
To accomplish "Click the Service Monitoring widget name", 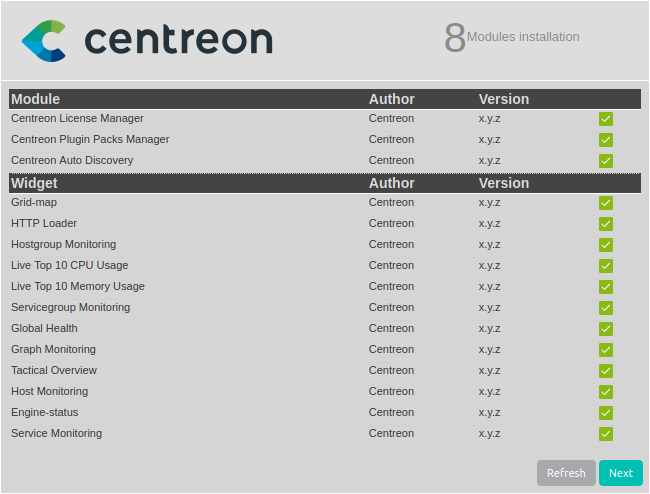I will coord(56,433).
